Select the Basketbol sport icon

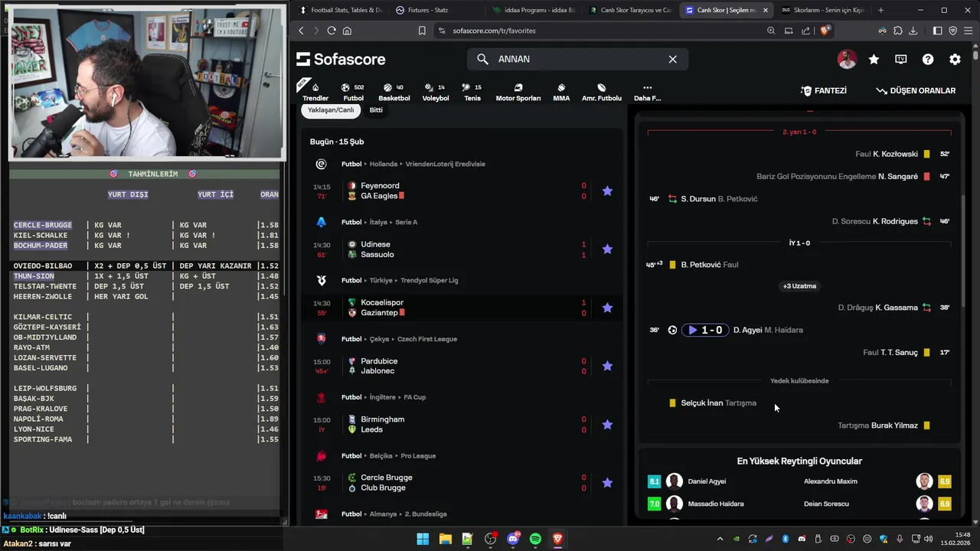click(394, 92)
